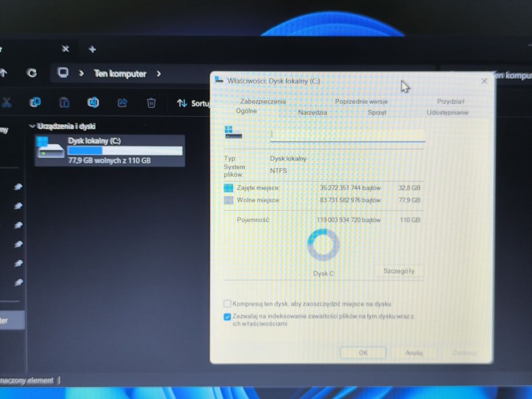Viewport: 532px width, 399px height.
Task: Click the 119 003 934 720 bajtów value
Action: tap(348, 220)
